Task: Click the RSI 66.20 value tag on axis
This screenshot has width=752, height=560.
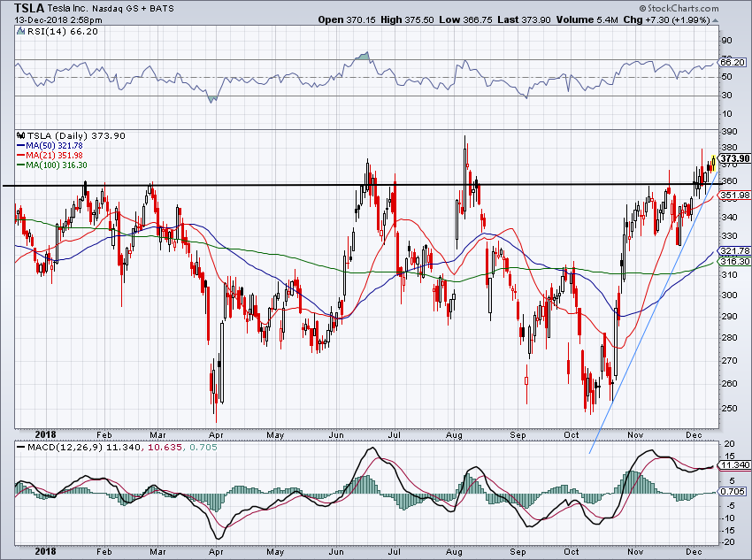Action: [733, 63]
